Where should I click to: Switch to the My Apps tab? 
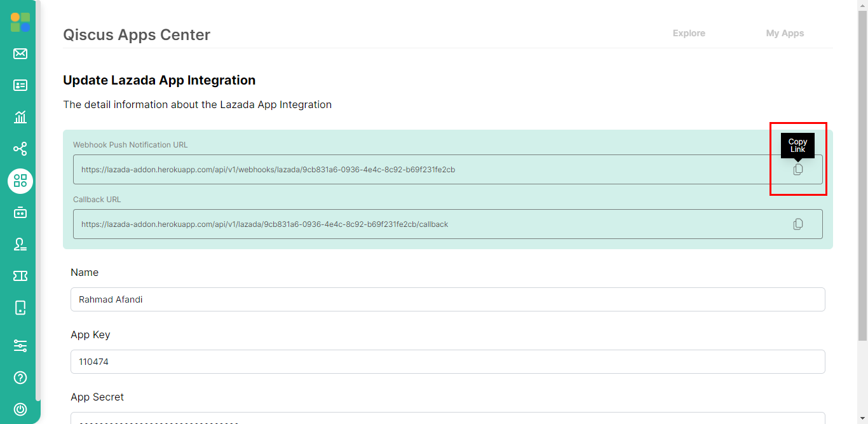(785, 33)
